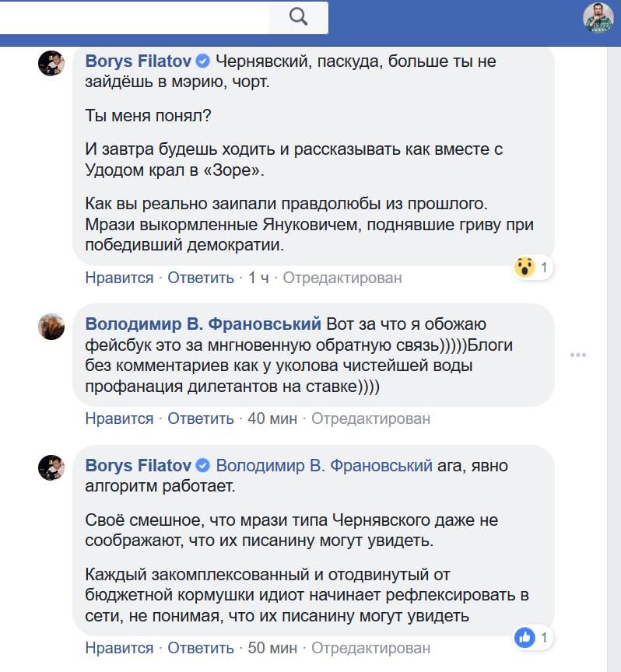Viewport: 621px width, 672px height.
Task: Click the verified badge next to Borys Filatov
Action: [202, 61]
